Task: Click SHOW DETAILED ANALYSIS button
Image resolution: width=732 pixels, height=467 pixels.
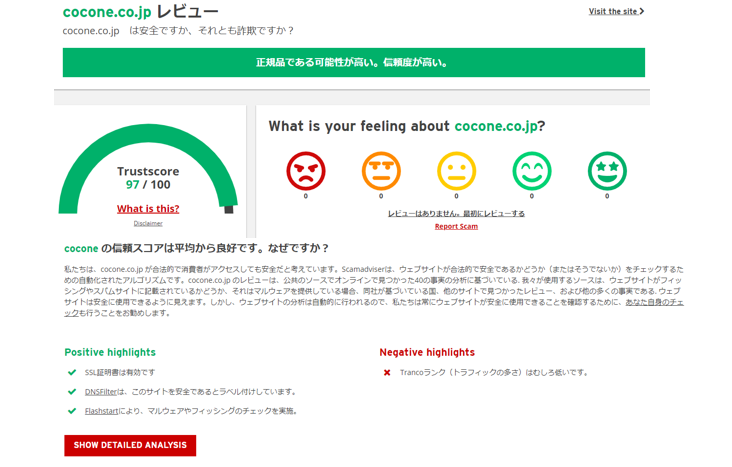Action: 130,445
